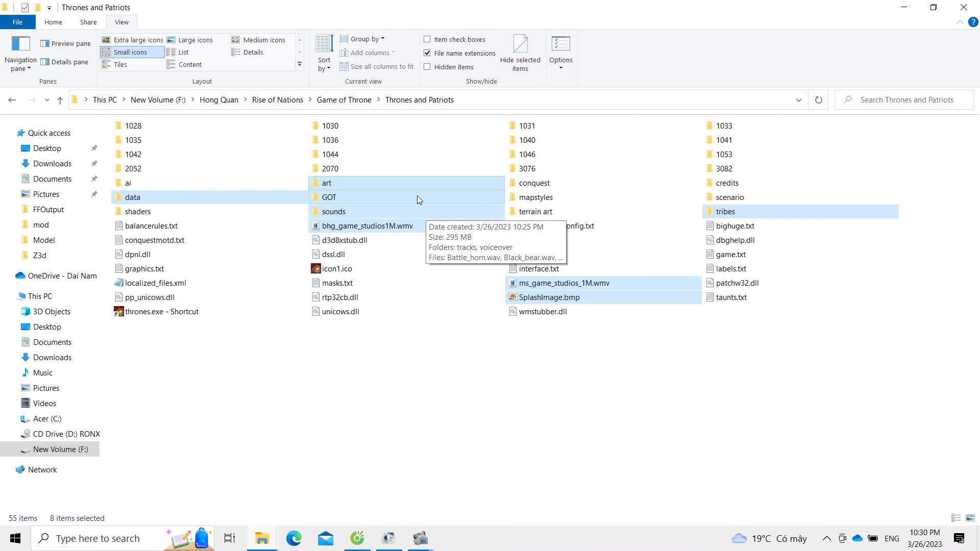This screenshot has width=980, height=551.
Task: Open Task View on the taskbar
Action: (230, 538)
